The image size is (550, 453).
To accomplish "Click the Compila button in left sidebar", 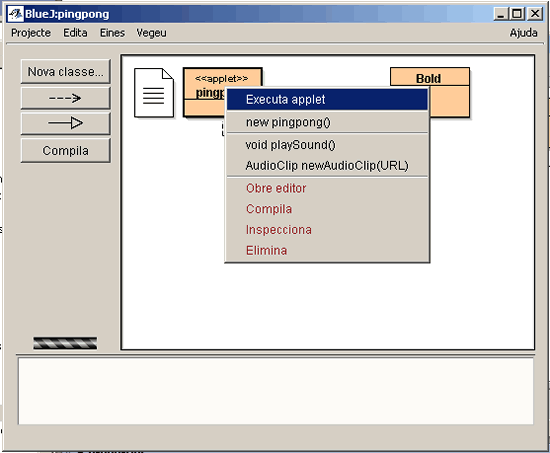I will (x=66, y=151).
